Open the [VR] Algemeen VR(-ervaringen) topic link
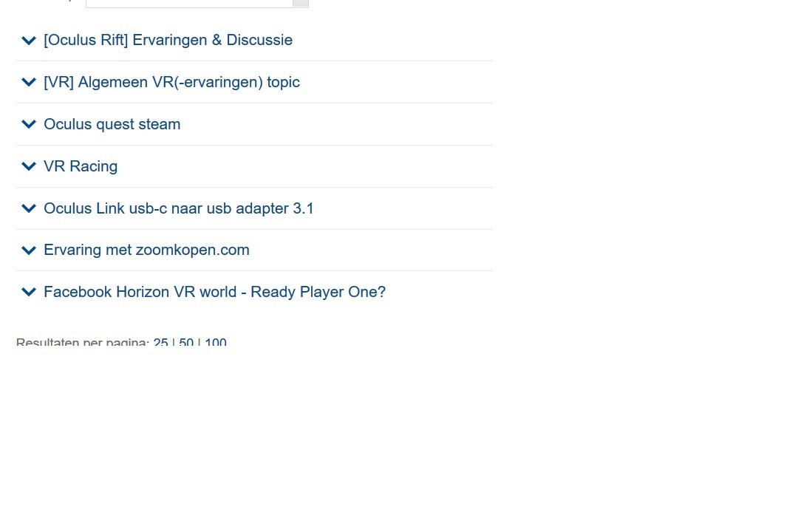The height and width of the screenshot is (532, 798). coord(171,82)
